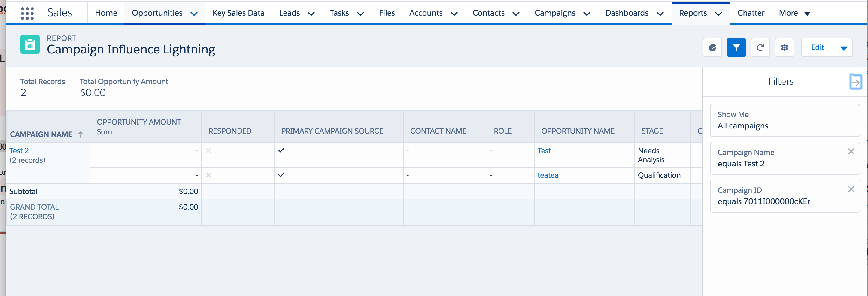Image resolution: width=868 pixels, height=296 pixels.
Task: Open the teatea opportunity link
Action: pos(548,175)
